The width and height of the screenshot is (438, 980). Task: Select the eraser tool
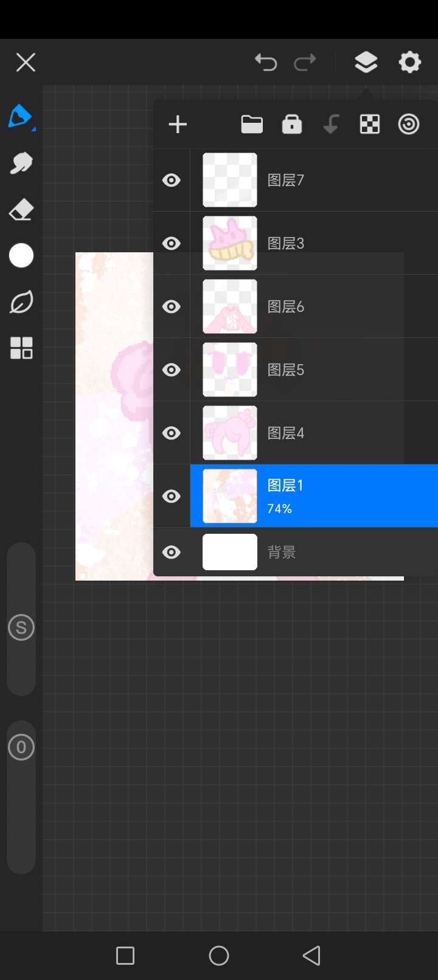point(21,210)
